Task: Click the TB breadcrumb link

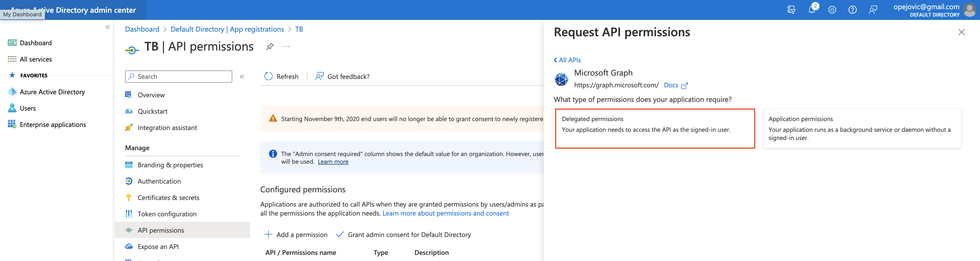Action: click(x=299, y=29)
